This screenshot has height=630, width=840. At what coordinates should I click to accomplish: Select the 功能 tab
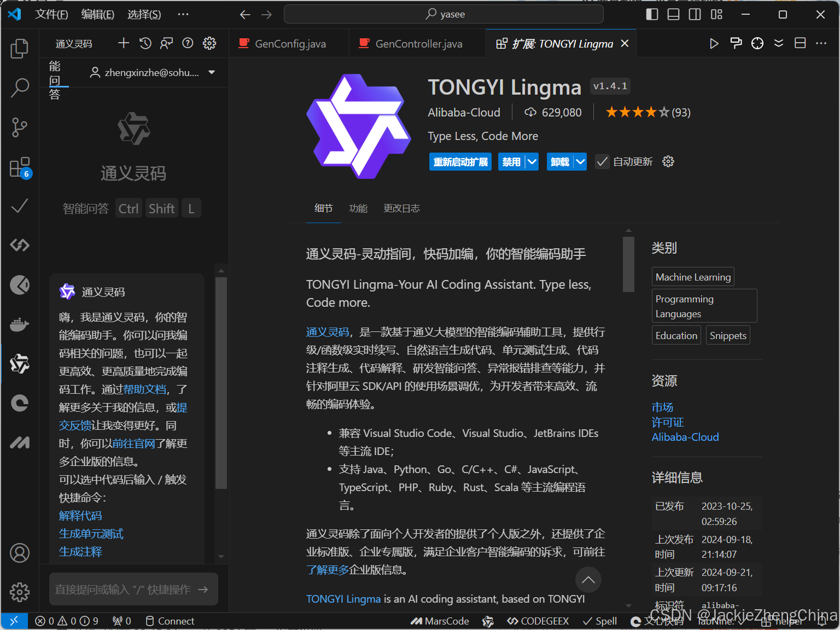[x=358, y=208]
